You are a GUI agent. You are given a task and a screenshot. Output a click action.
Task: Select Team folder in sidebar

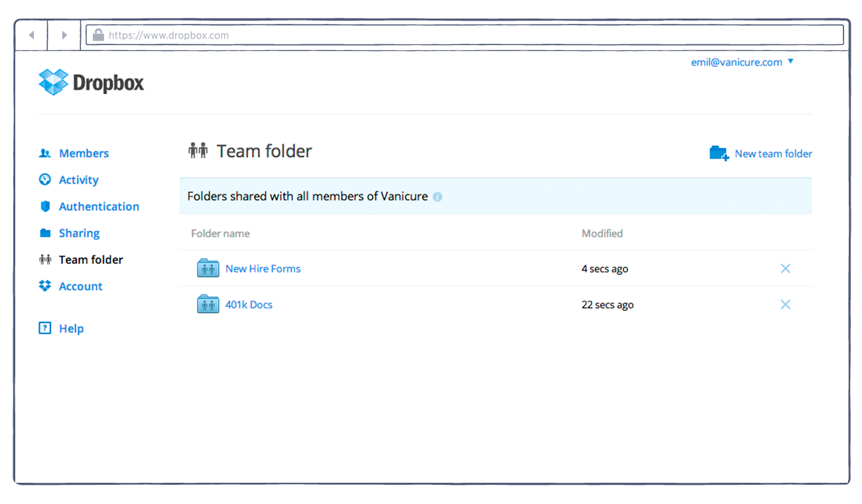(x=91, y=260)
